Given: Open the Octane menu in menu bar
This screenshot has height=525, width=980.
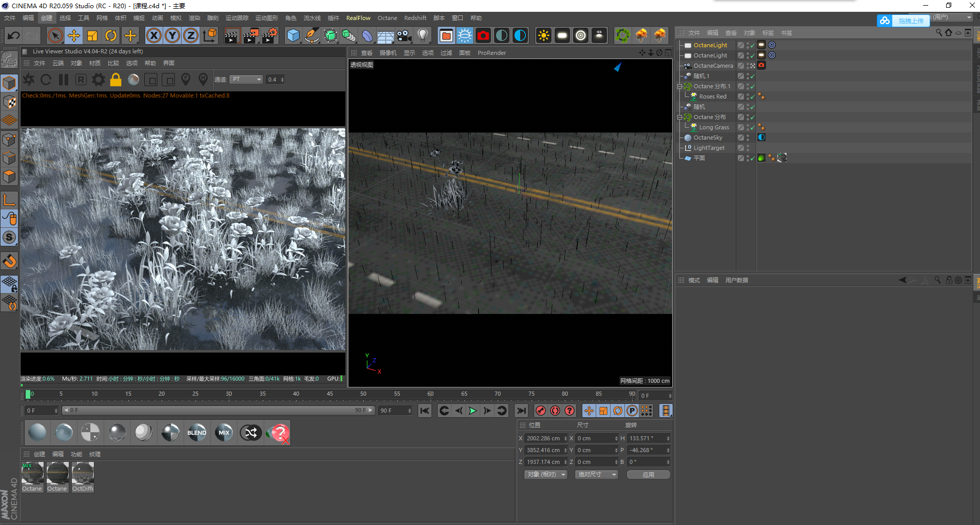Looking at the screenshot, I should pyautogui.click(x=387, y=18).
